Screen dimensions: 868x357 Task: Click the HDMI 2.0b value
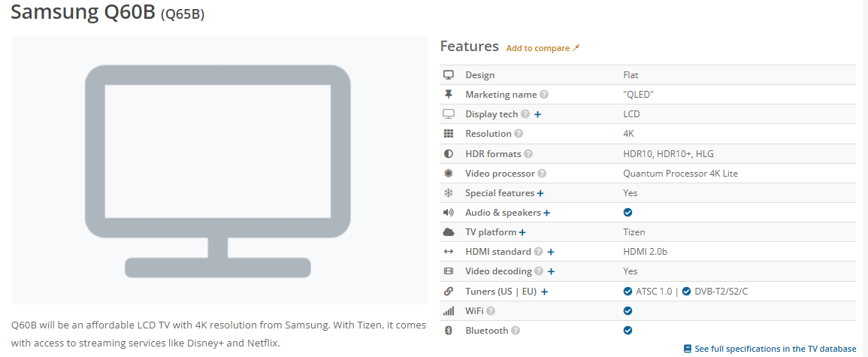pyautogui.click(x=645, y=252)
